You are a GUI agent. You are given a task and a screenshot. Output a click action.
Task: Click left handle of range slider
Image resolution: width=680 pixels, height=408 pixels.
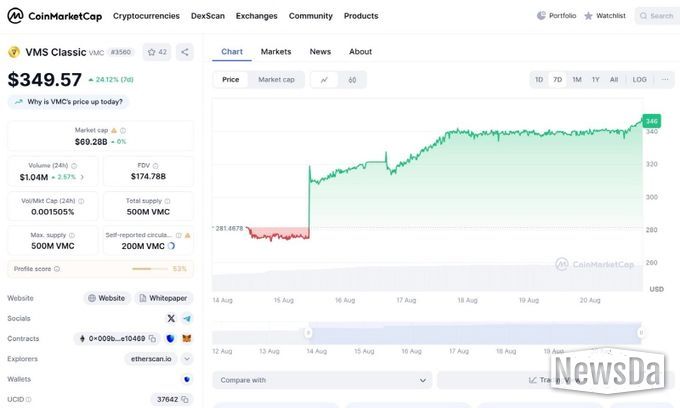[x=308, y=333]
